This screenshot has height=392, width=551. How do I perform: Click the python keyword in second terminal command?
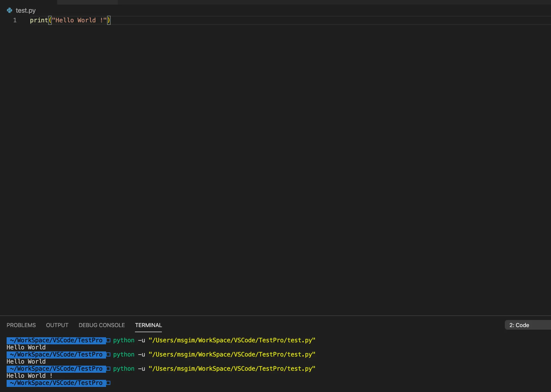point(124,354)
